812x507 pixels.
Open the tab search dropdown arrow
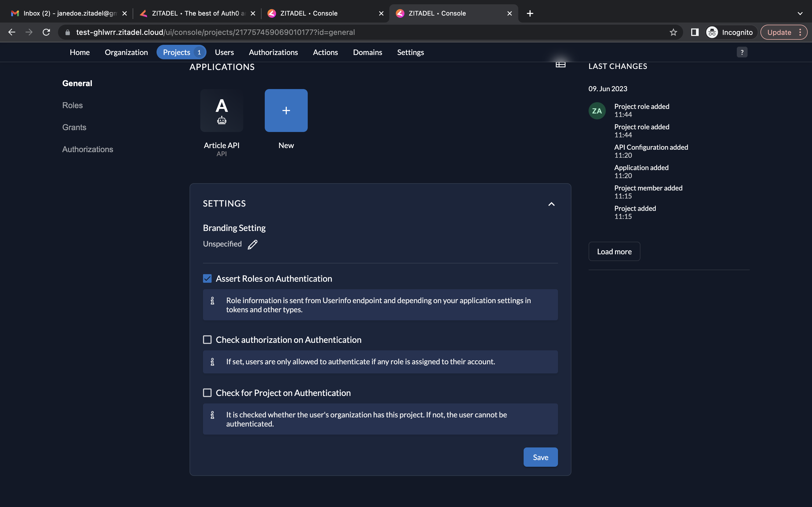800,13
